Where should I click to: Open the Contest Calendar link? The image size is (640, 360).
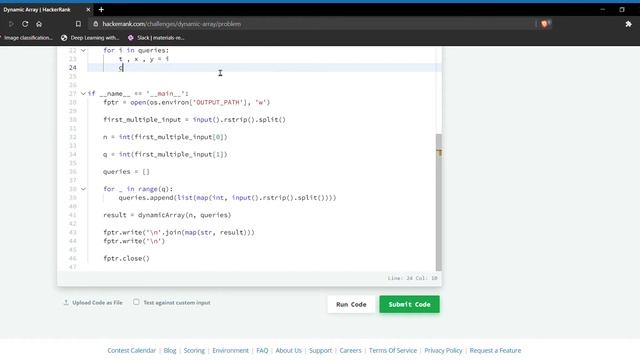(131, 350)
